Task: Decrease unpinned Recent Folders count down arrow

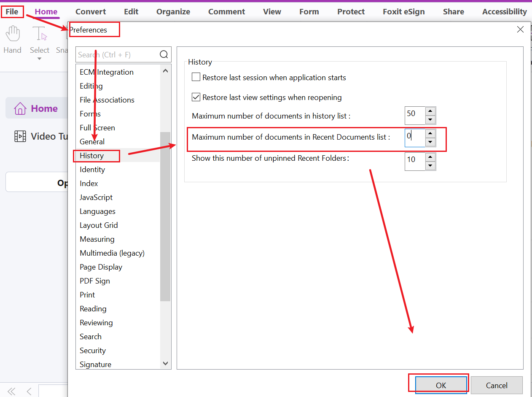Action: (x=430, y=166)
